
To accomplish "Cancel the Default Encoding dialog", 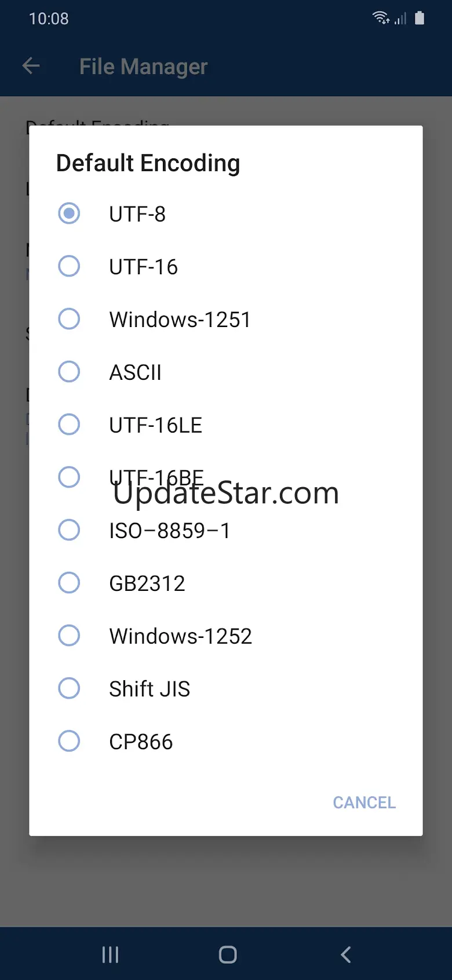I will click(x=364, y=803).
